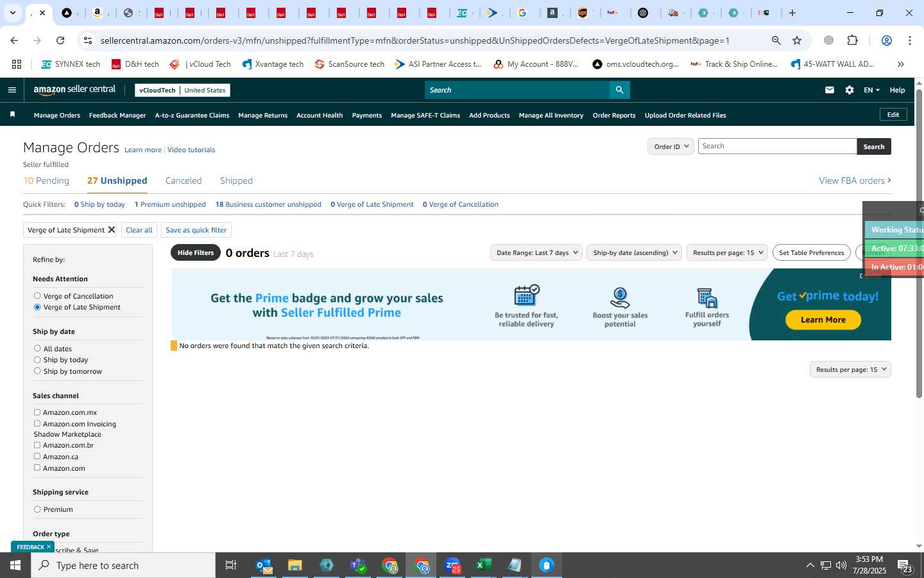Click the volume speaker tray icon
Viewport: 924px width, 578px height.
tap(841, 565)
